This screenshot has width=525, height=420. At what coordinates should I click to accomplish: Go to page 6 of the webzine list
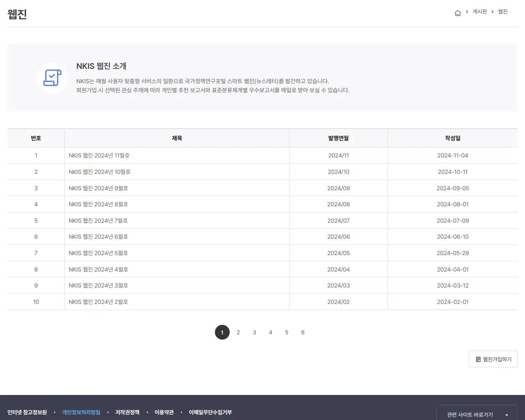tap(303, 332)
